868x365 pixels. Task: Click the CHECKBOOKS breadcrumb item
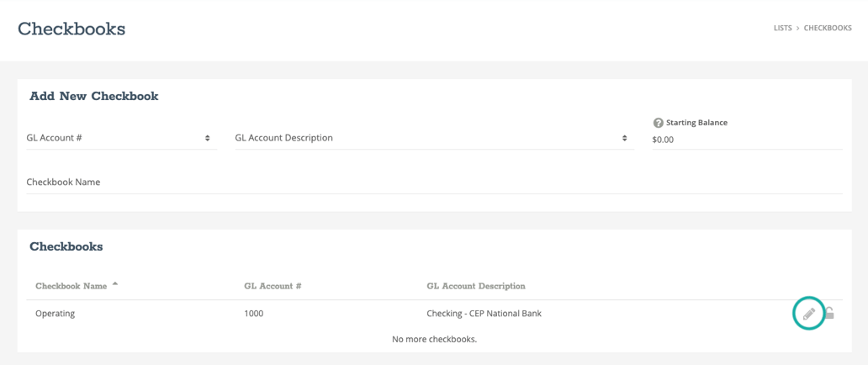pyautogui.click(x=828, y=28)
